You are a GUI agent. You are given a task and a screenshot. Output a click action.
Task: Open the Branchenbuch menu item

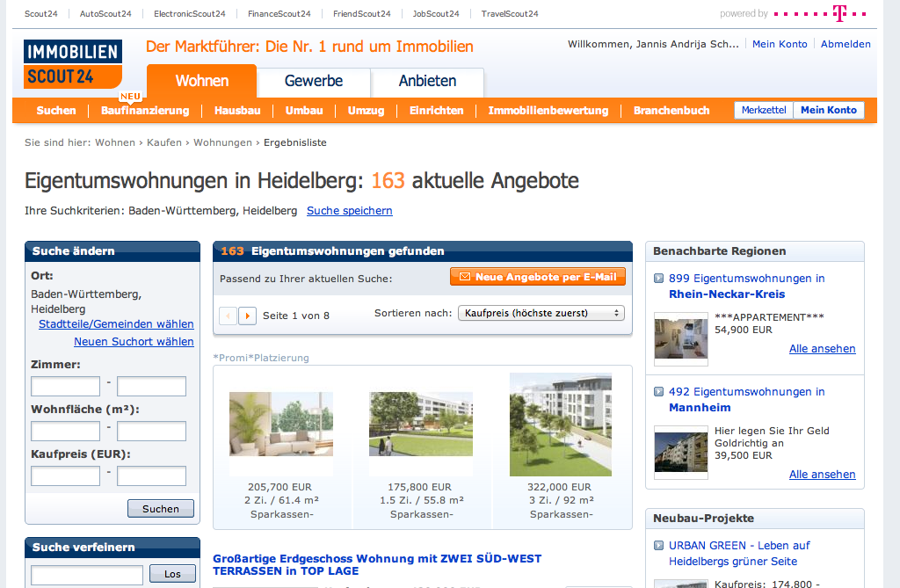pos(671,110)
